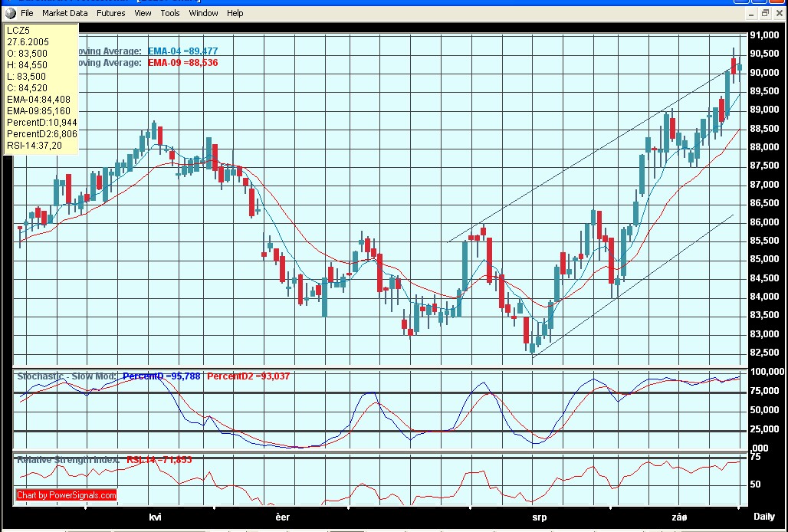
Task: Click the Daily timeframe label
Action: [x=764, y=517]
